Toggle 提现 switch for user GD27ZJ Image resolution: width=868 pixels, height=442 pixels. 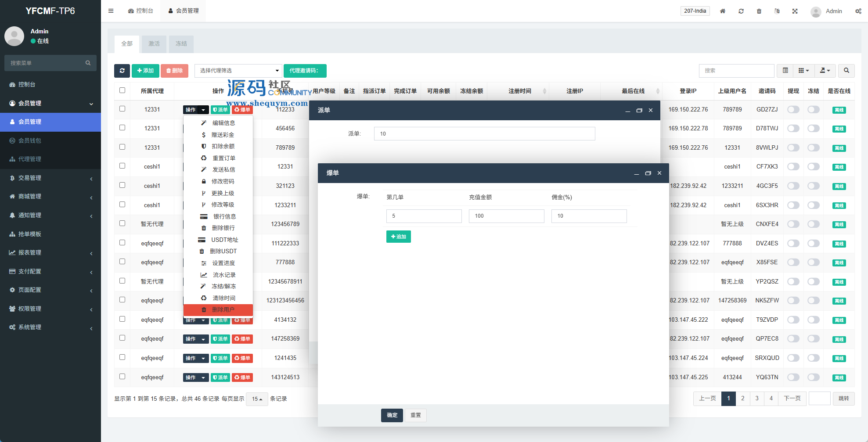pyautogui.click(x=793, y=109)
